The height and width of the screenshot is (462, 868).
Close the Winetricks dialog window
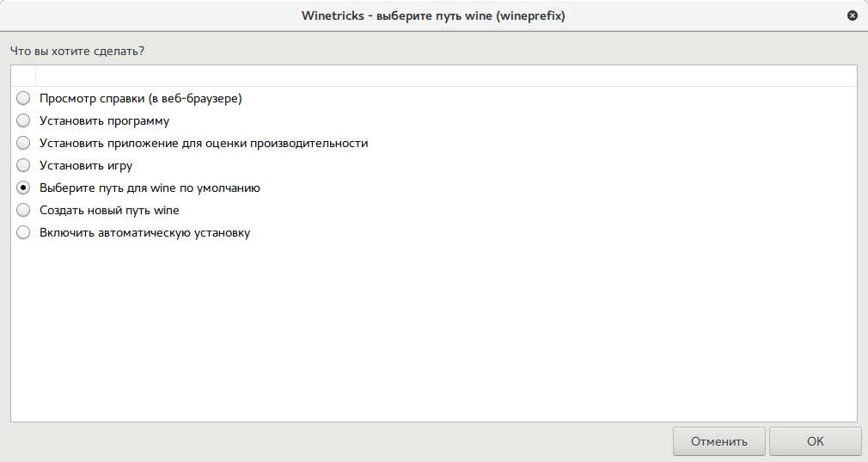(x=853, y=15)
